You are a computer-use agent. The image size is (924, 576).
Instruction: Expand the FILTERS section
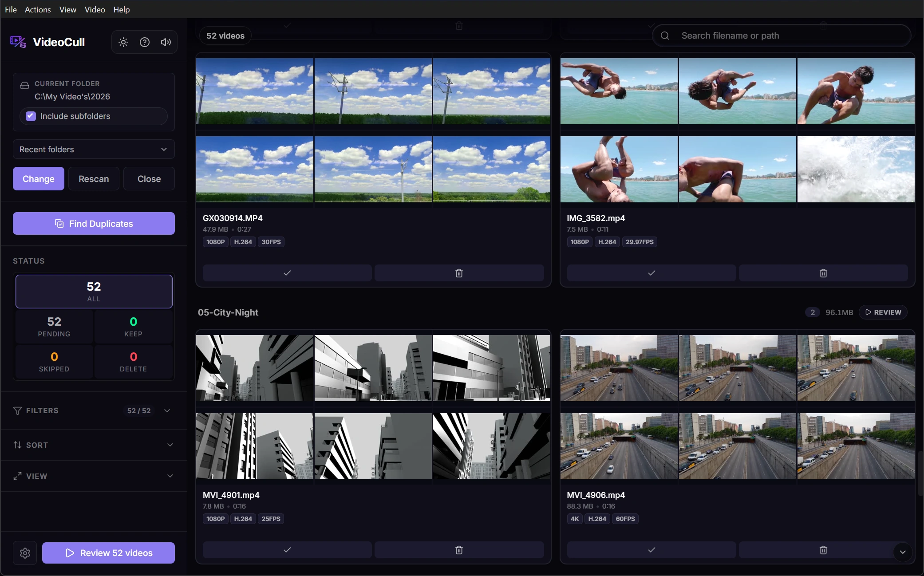click(94, 410)
